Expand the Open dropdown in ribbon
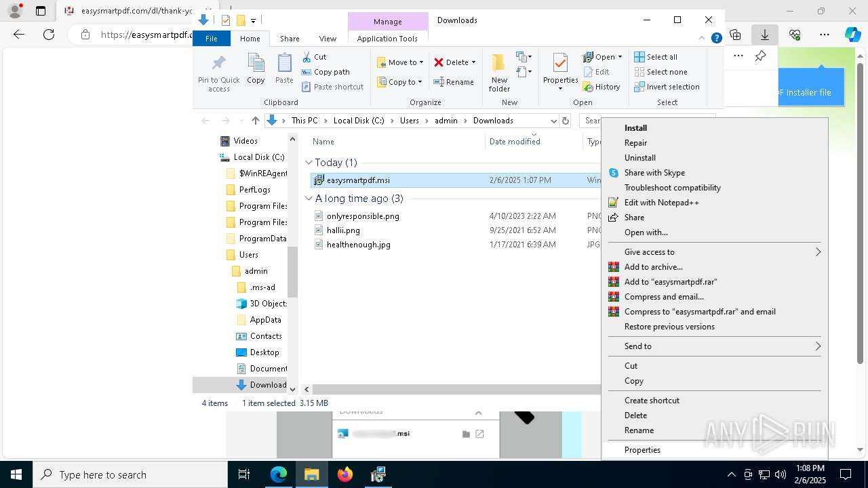This screenshot has height=488, width=868. pos(619,57)
